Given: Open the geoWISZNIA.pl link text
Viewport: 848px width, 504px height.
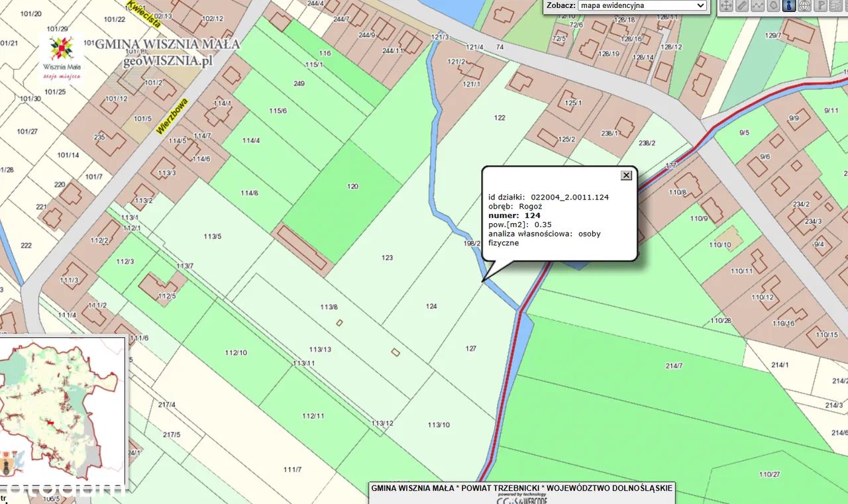Looking at the screenshot, I should [x=167, y=60].
